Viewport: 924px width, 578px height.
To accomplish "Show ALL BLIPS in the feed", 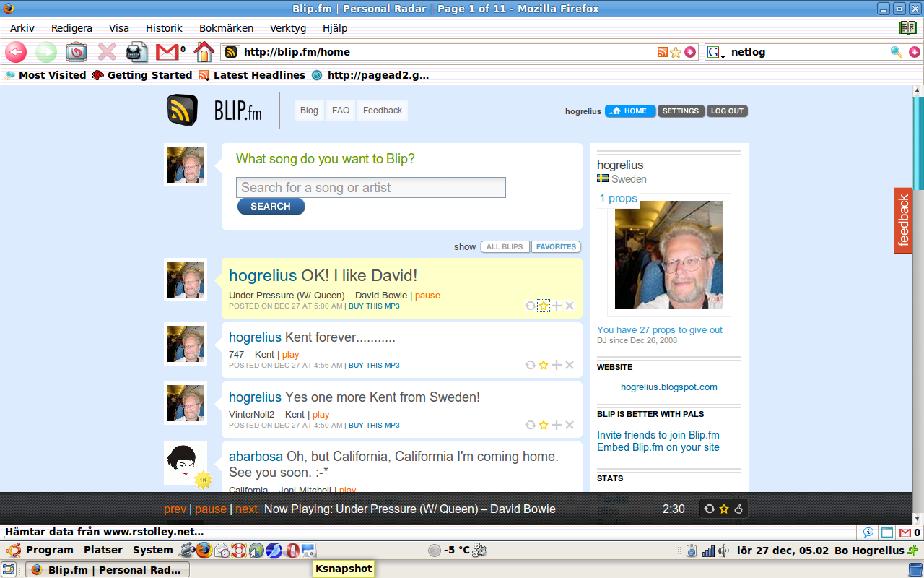I will pyautogui.click(x=505, y=247).
